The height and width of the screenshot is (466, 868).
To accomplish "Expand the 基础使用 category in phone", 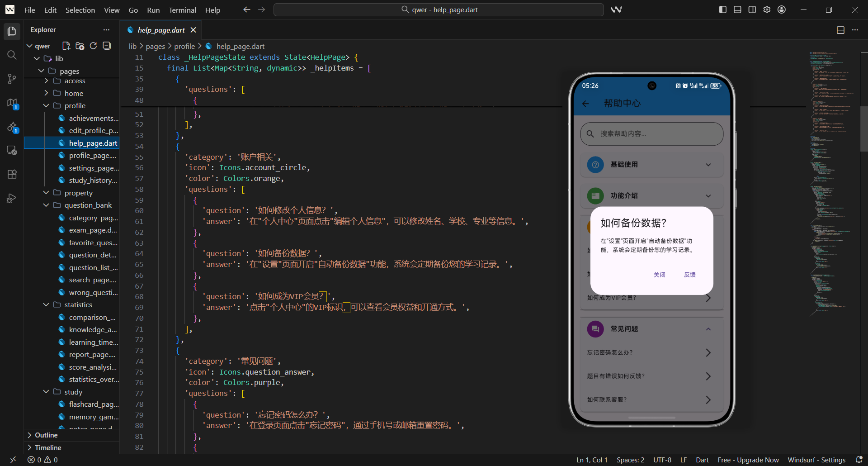I will click(x=651, y=165).
